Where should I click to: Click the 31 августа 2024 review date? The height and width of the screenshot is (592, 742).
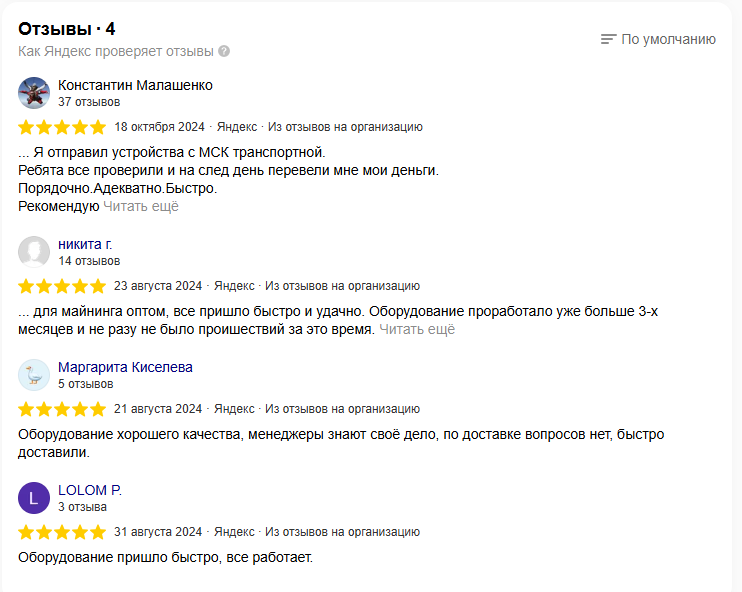(x=158, y=531)
